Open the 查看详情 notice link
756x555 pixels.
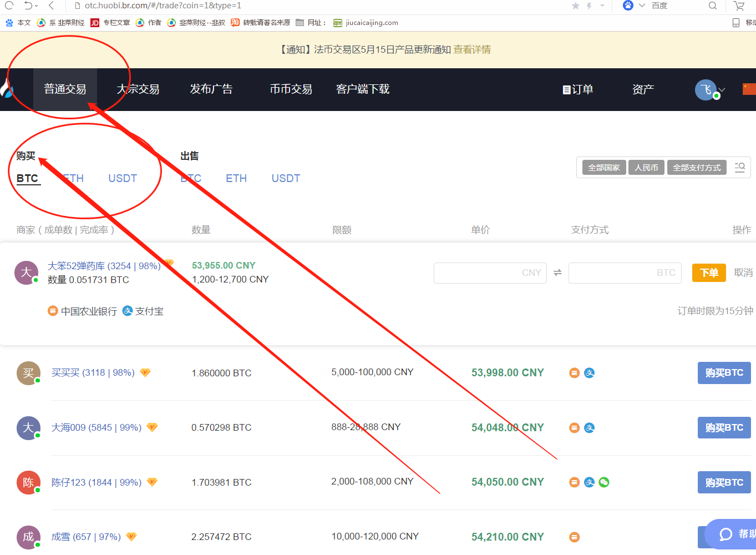click(472, 49)
